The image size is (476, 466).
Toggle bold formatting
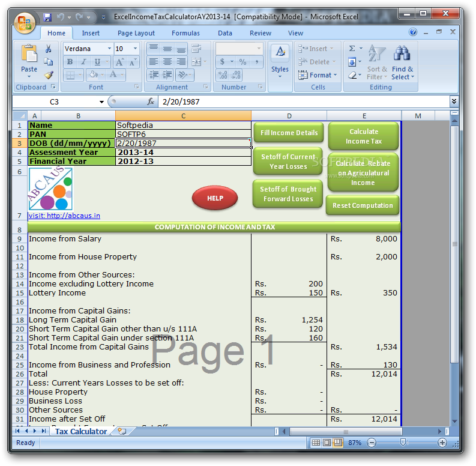coord(70,62)
